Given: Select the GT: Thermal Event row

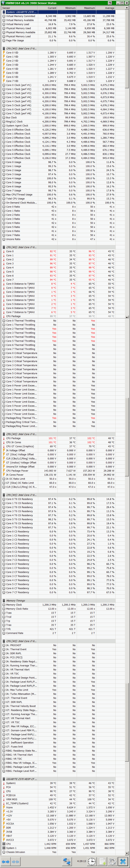Looking at the screenshot, I should 58,698.
